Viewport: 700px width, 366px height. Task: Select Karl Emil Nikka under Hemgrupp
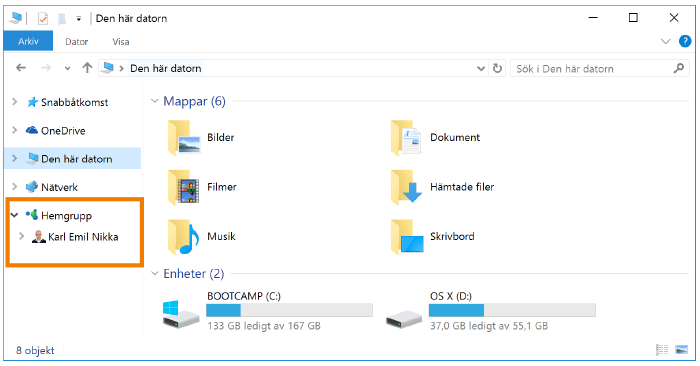(83, 237)
